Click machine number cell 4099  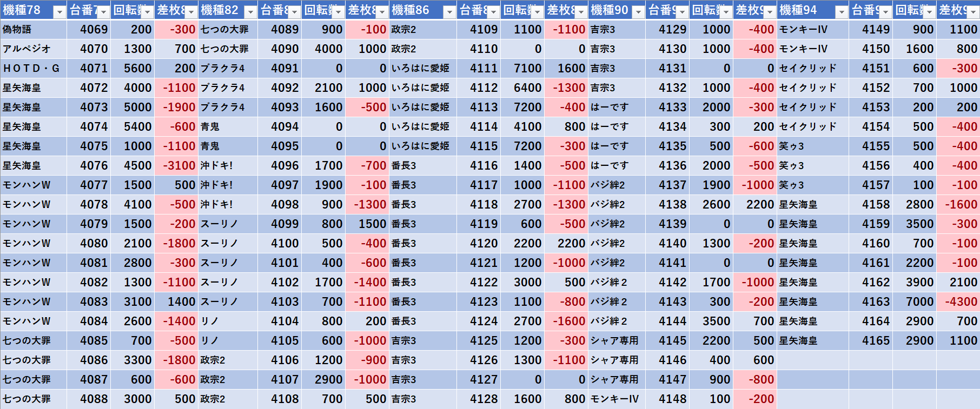280,224
